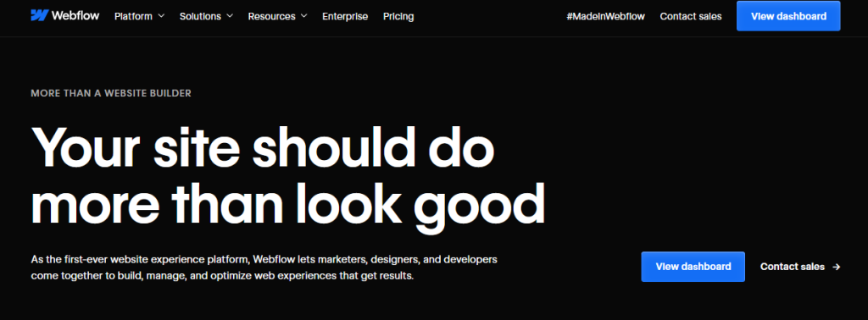Go to the Enterprise page
This screenshot has width=868, height=320.
pos(345,16)
